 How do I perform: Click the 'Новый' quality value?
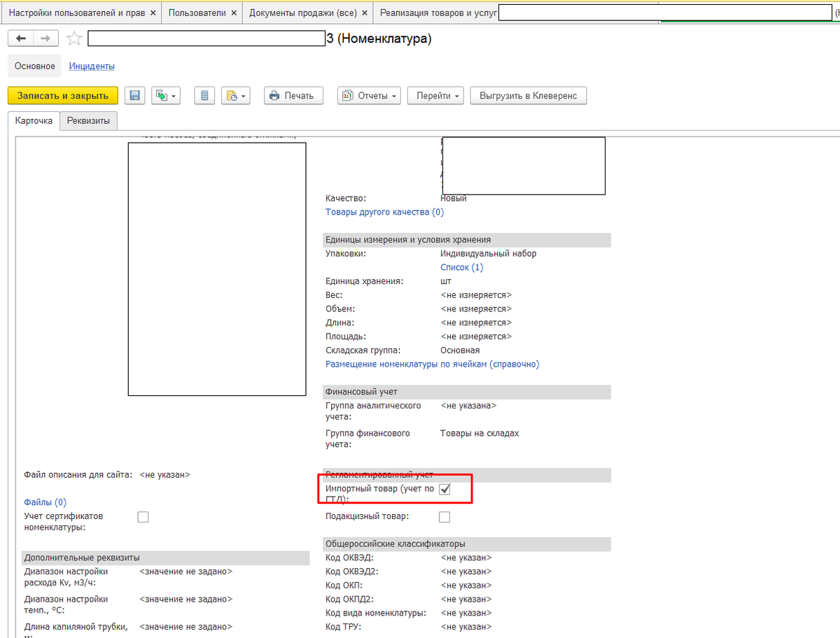coord(454,199)
